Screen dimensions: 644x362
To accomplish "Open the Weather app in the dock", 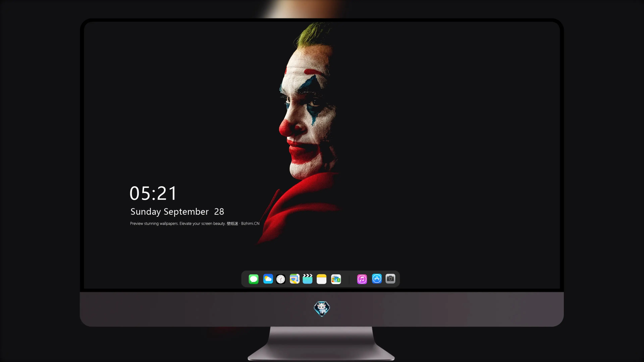I will point(268,279).
